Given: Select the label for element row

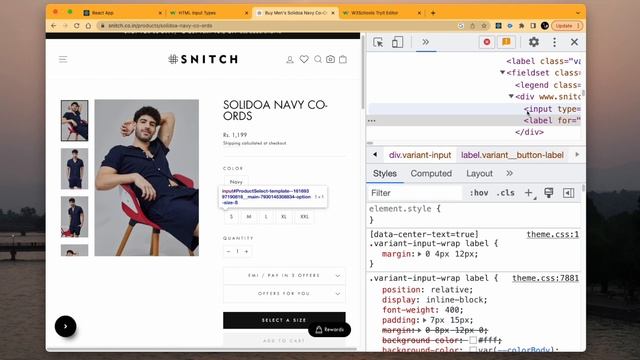Looking at the screenshot, I should (x=475, y=120).
